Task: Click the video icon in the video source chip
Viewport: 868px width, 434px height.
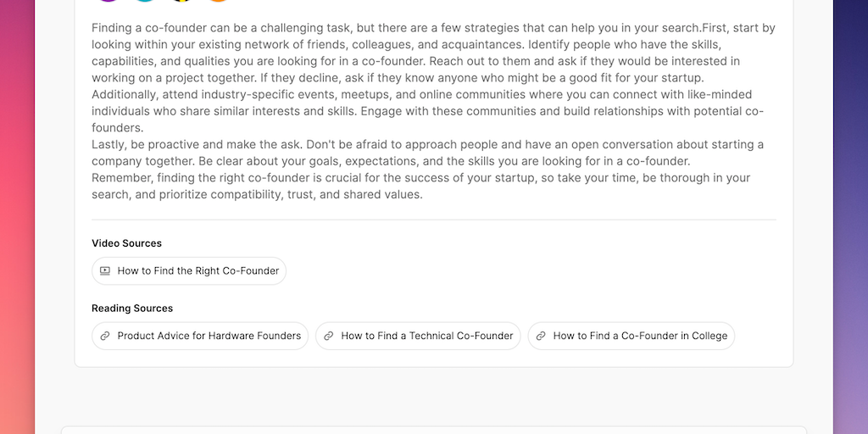Action: (105, 271)
